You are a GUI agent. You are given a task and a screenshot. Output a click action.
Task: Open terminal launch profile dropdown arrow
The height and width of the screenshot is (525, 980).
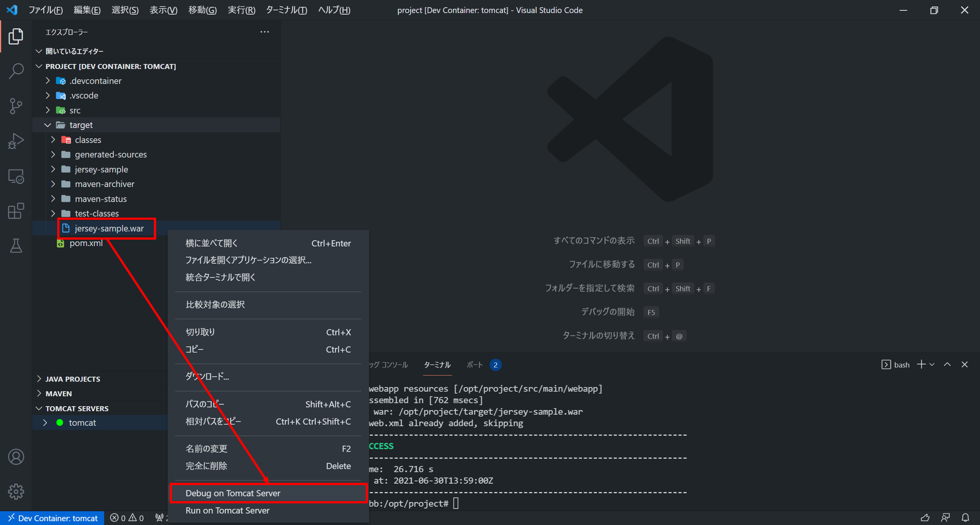(932, 364)
